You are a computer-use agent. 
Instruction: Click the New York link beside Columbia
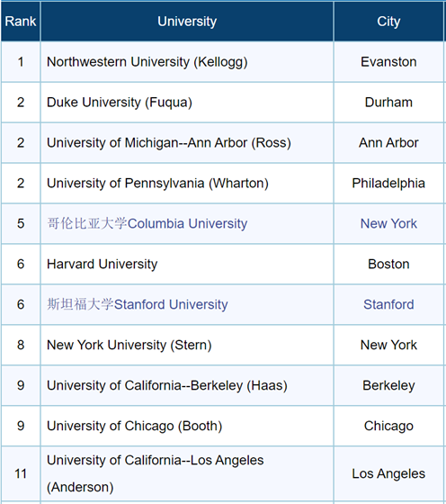(x=388, y=223)
